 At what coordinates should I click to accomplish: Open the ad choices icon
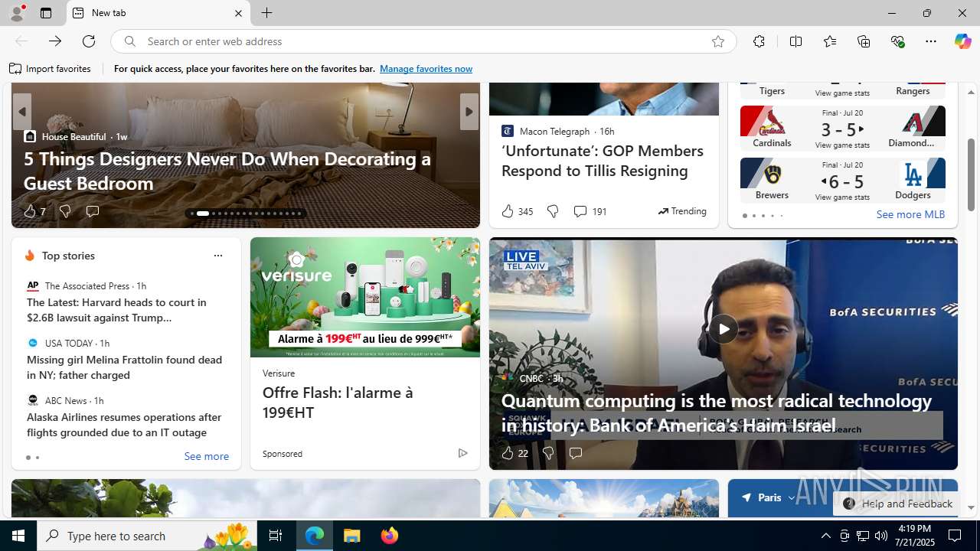tap(462, 454)
